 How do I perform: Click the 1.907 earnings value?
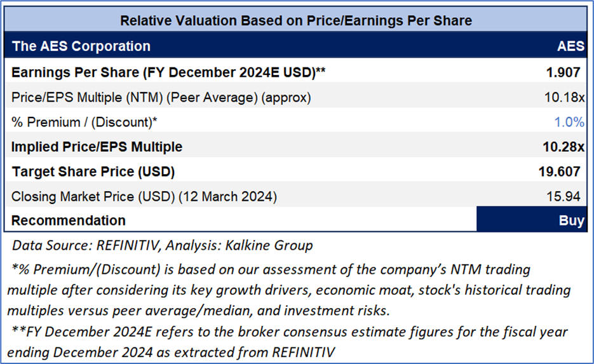[x=563, y=72]
